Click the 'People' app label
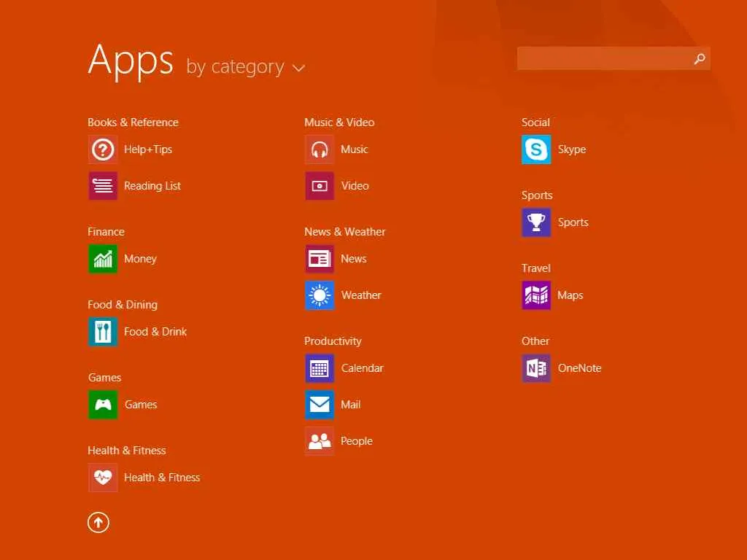The image size is (747, 560). point(356,441)
